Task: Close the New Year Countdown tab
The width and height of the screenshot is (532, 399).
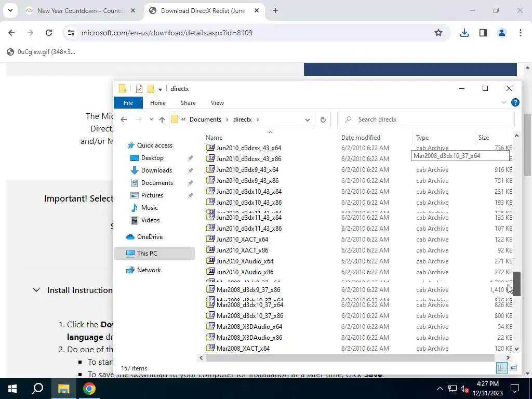Action: coord(133,11)
